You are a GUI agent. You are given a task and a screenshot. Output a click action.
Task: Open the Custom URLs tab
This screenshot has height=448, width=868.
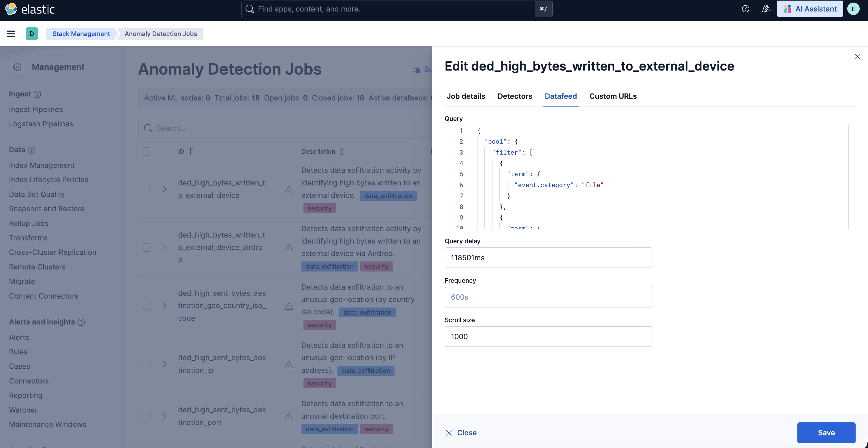(613, 96)
